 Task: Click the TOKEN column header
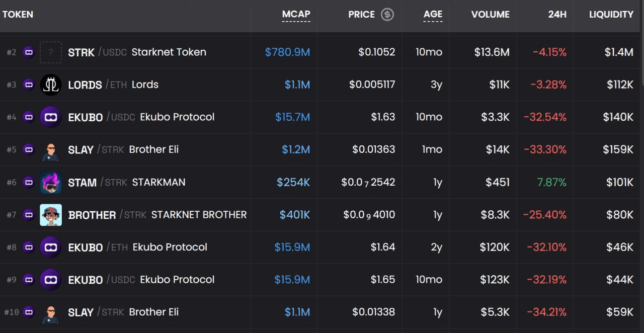18,15
